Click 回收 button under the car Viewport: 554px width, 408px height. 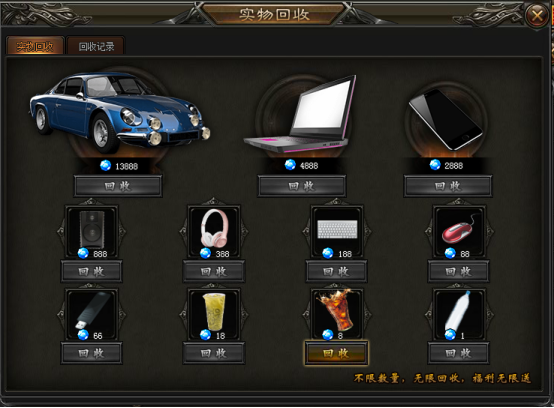[x=118, y=186]
